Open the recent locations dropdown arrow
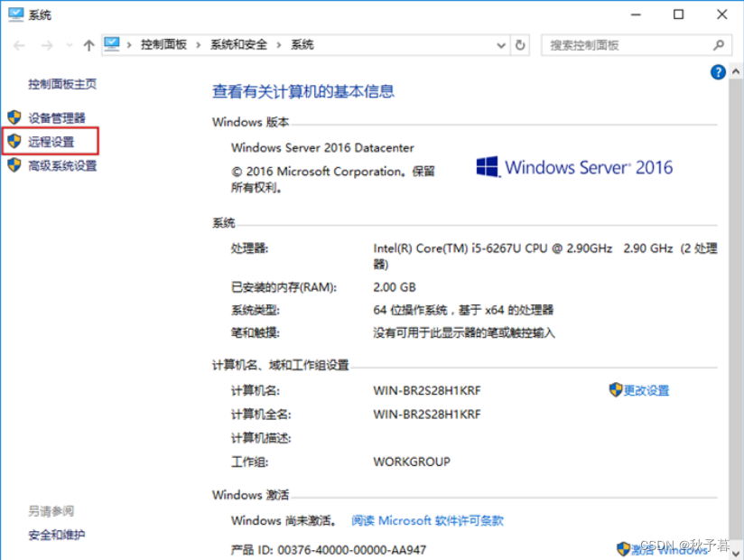The width and height of the screenshot is (744, 560). pyautogui.click(x=70, y=45)
